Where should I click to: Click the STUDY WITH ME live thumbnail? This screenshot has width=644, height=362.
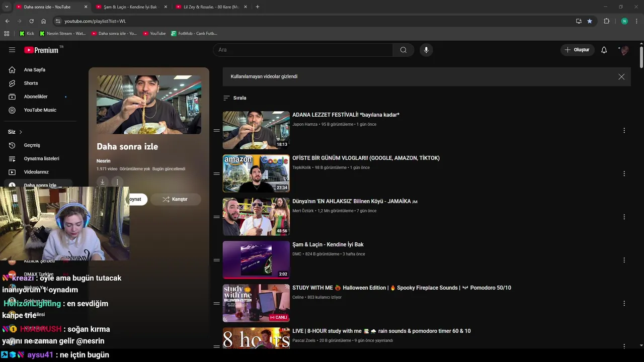(x=256, y=303)
